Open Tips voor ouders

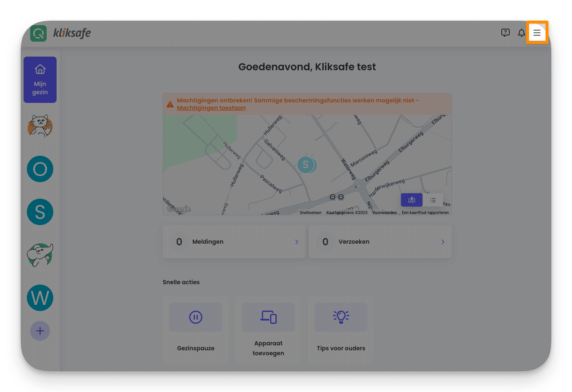coord(341,317)
